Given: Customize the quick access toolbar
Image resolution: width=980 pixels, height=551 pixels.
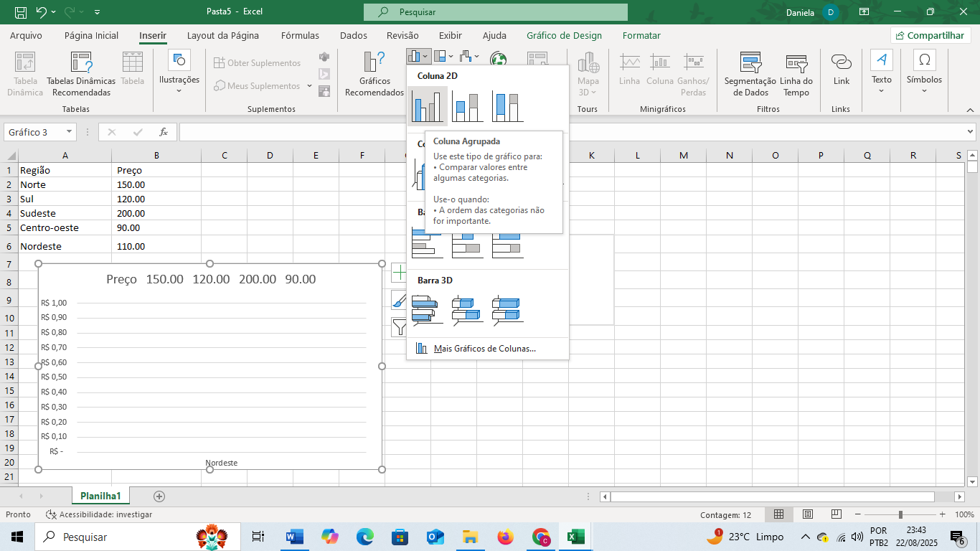Looking at the screenshot, I should pyautogui.click(x=98, y=12).
